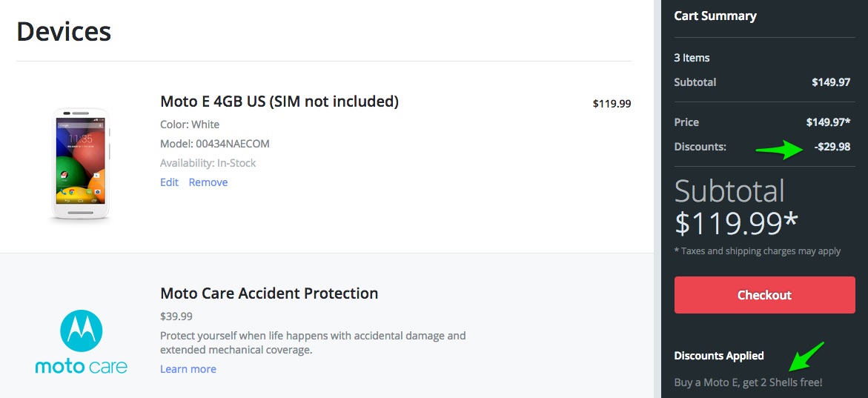Viewport: 868px width, 398px height.
Task: Click the Cart Summary heading
Action: pyautogui.click(x=715, y=16)
